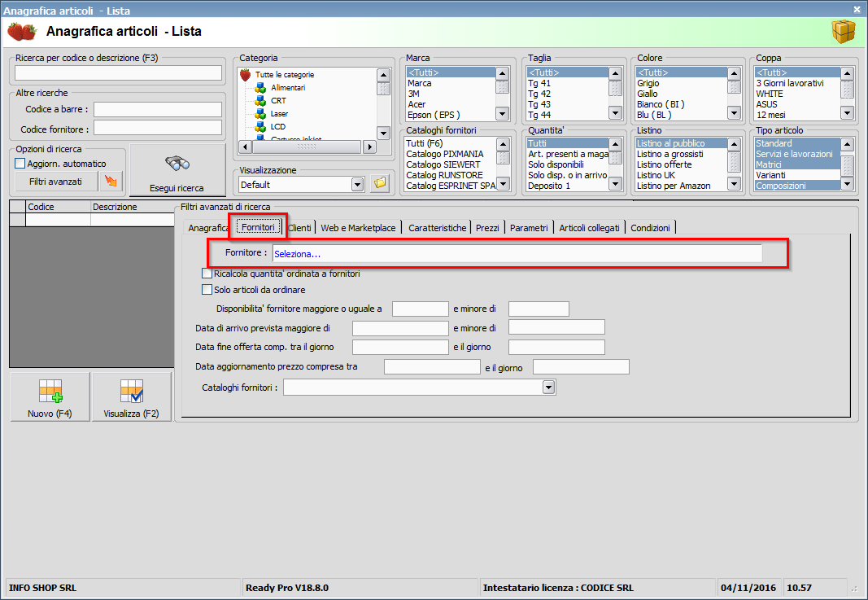868x600 pixels.
Task: Click down arrow in Tipo articolo list
Action: coord(847,184)
